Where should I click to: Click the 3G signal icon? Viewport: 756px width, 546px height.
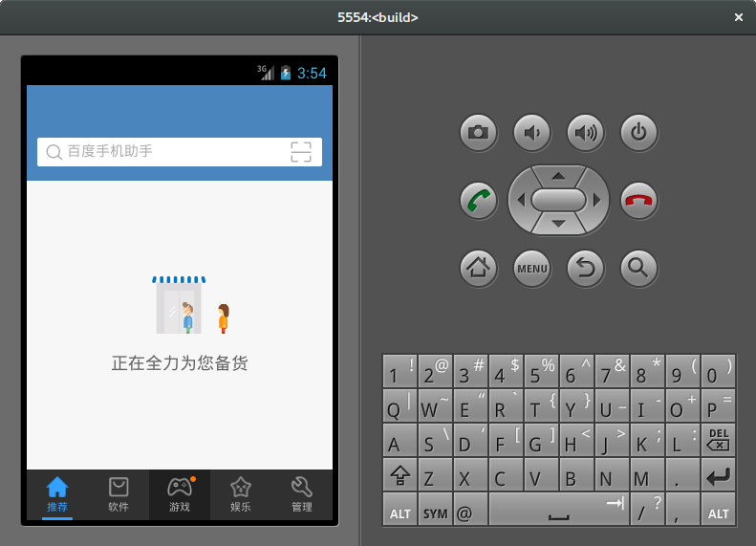pos(266,73)
